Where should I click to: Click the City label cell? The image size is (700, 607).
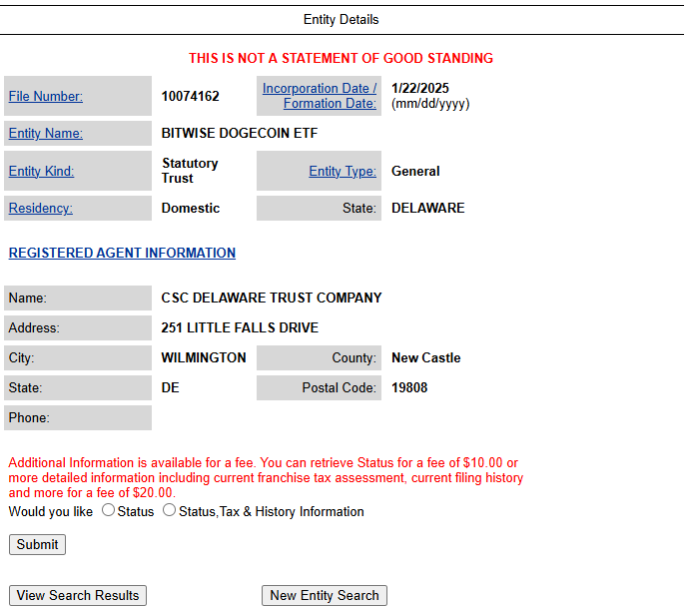point(78,358)
